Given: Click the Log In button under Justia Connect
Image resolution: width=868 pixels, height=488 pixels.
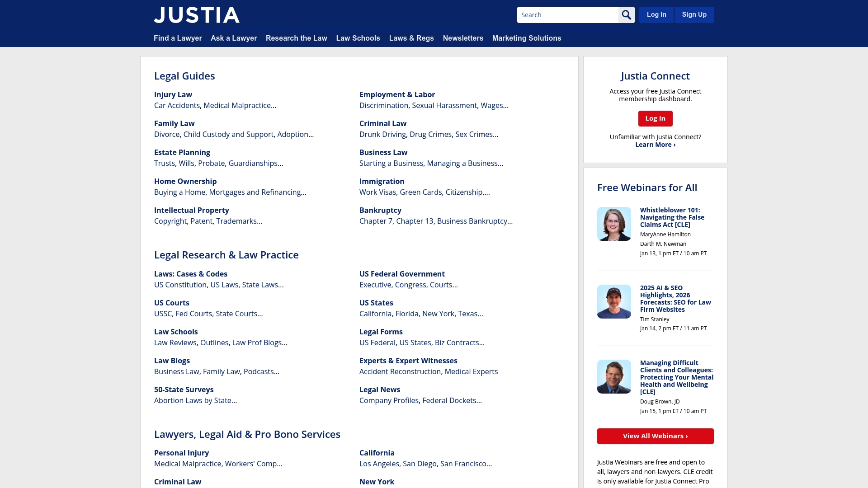Looking at the screenshot, I should [x=655, y=118].
